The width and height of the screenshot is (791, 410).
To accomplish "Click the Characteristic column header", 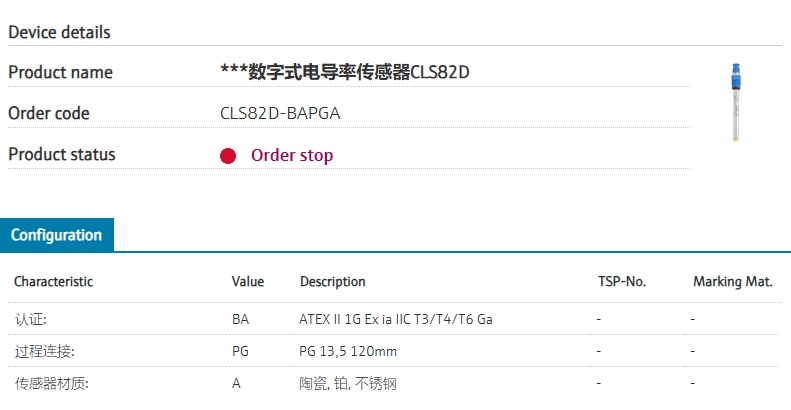I will point(53,282).
